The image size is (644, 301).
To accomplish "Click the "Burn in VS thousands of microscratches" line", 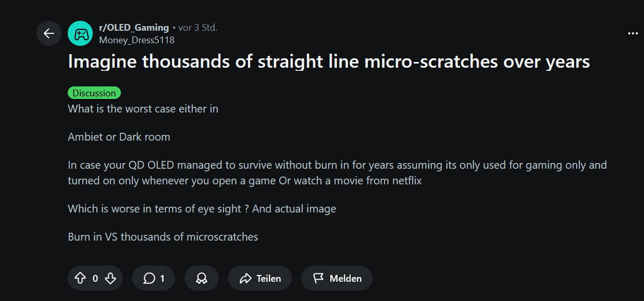I will pos(163,237).
